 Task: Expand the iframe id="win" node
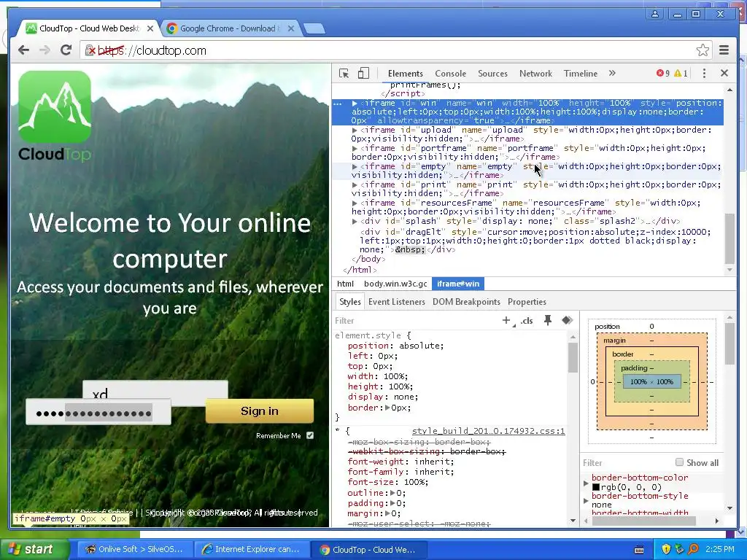(355, 104)
